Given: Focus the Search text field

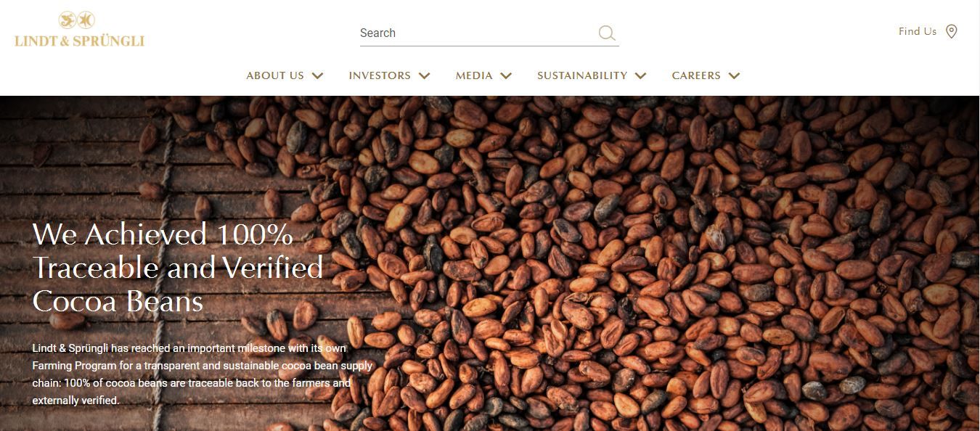Looking at the screenshot, I should pyautogui.click(x=478, y=33).
